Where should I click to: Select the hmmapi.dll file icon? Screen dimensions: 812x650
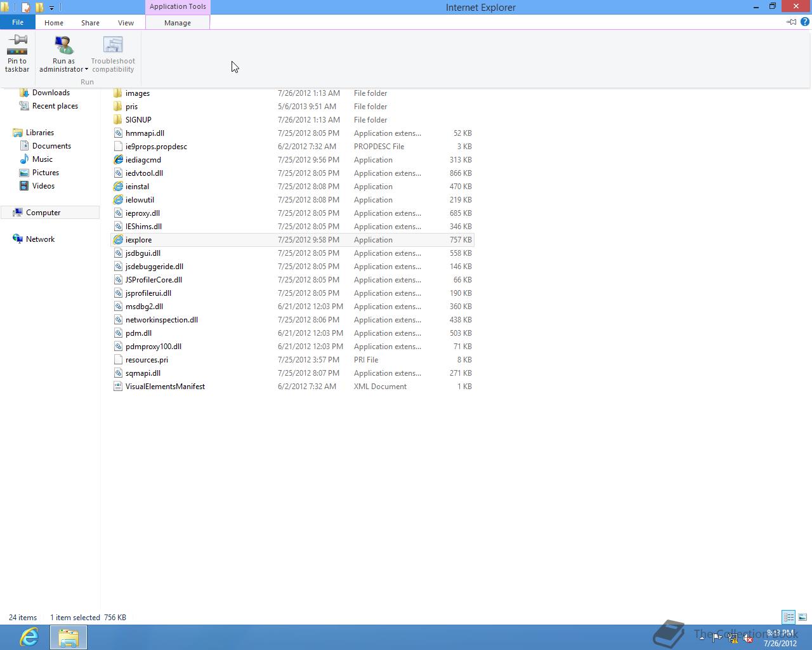pos(118,133)
